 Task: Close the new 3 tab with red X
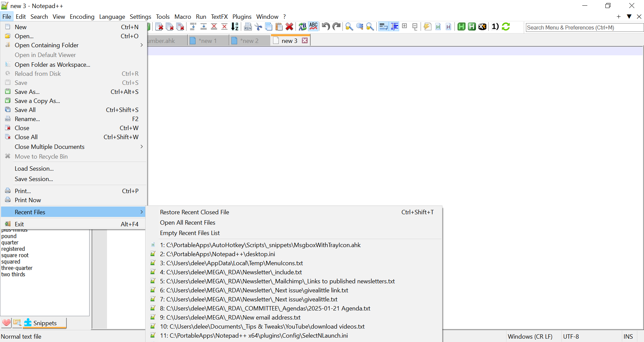(305, 41)
